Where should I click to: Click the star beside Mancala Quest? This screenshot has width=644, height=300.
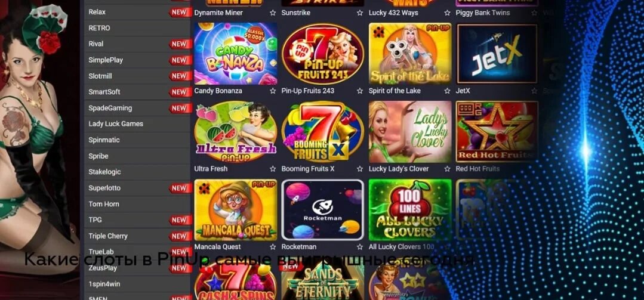[x=273, y=247]
